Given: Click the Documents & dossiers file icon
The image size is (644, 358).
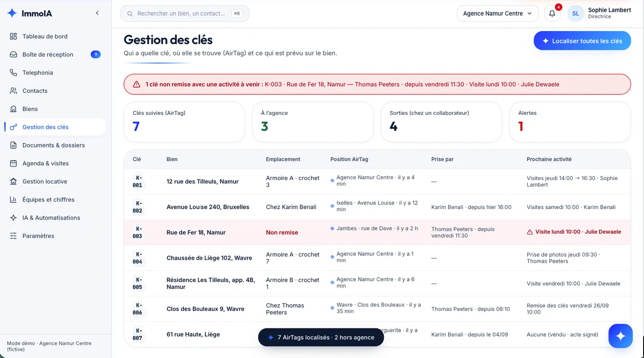Looking at the screenshot, I should pos(14,145).
